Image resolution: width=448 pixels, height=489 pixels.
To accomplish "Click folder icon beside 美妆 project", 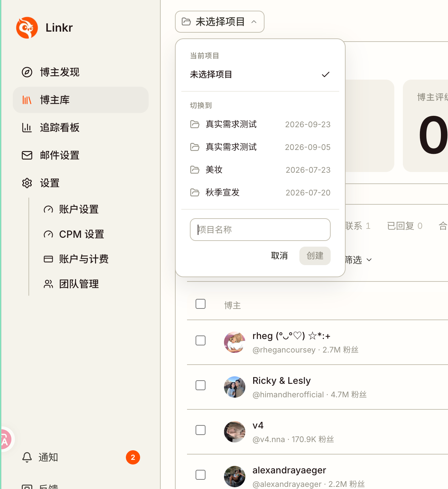I will [195, 170].
